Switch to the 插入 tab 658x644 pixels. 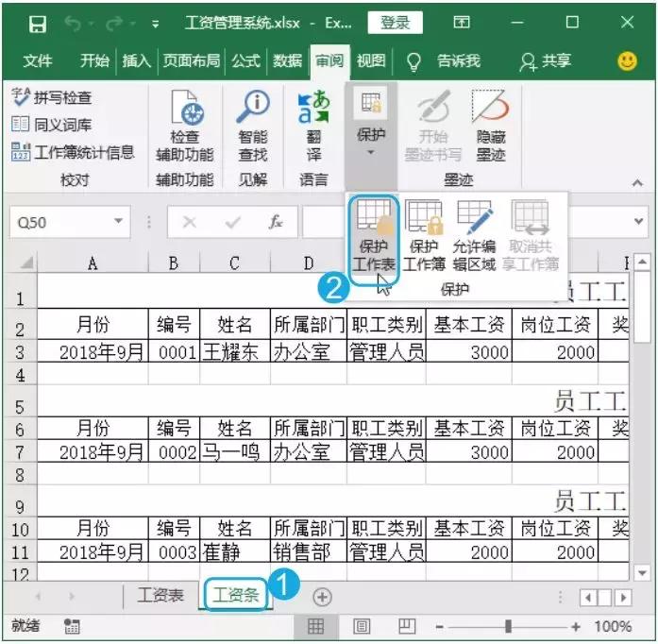tap(136, 60)
